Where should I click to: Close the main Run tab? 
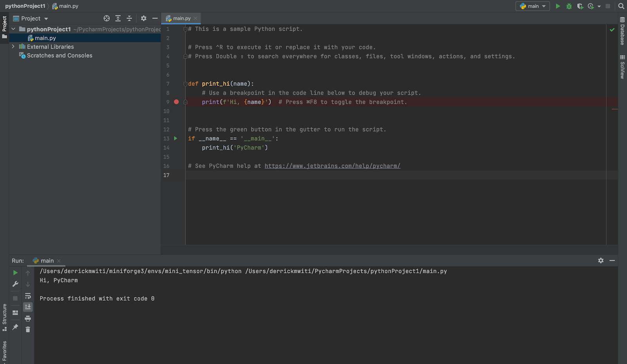click(x=59, y=261)
